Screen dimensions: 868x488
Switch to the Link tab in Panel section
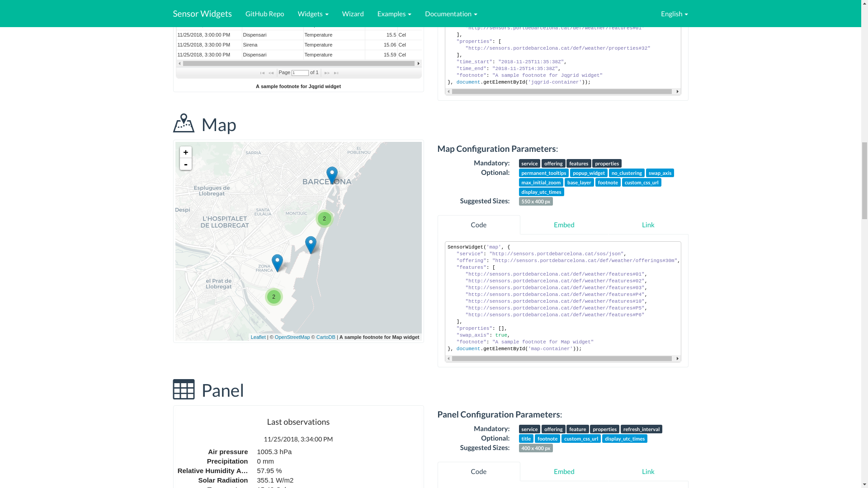648,472
